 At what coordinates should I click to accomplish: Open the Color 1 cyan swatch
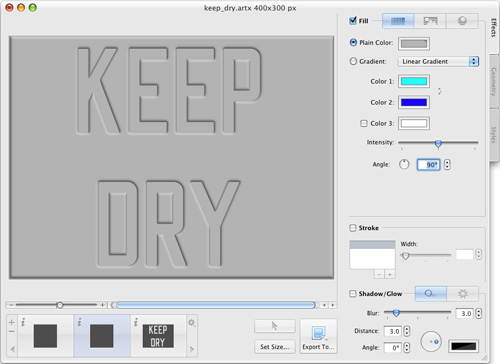pyautogui.click(x=414, y=81)
